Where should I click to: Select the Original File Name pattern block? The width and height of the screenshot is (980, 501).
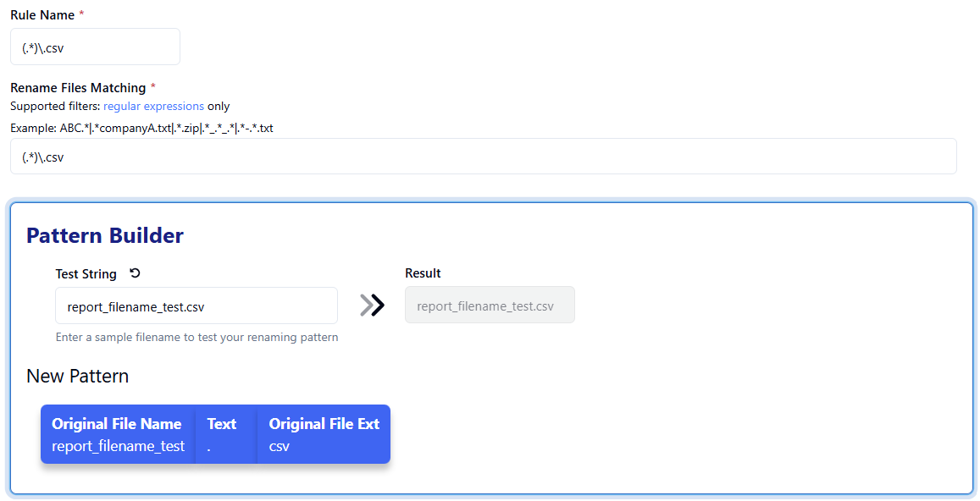pyautogui.click(x=118, y=434)
